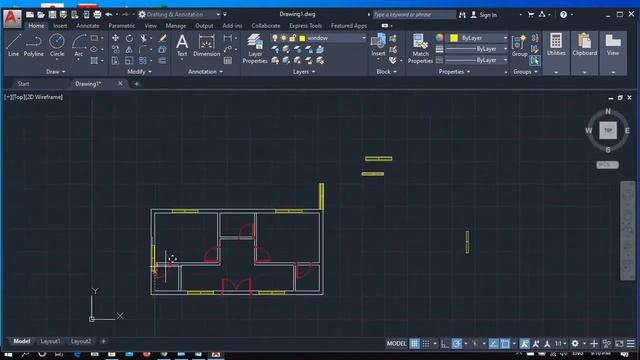This screenshot has height=360, width=640.
Task: Open the AutoCAD application menu
Action: [12, 18]
